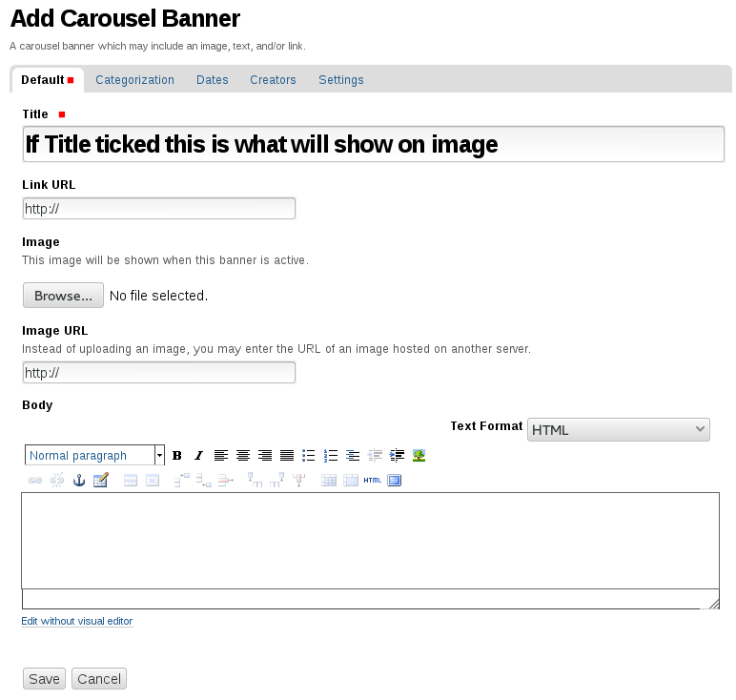Insert bulleted unordered list
The height and width of the screenshot is (700, 736).
tap(308, 456)
